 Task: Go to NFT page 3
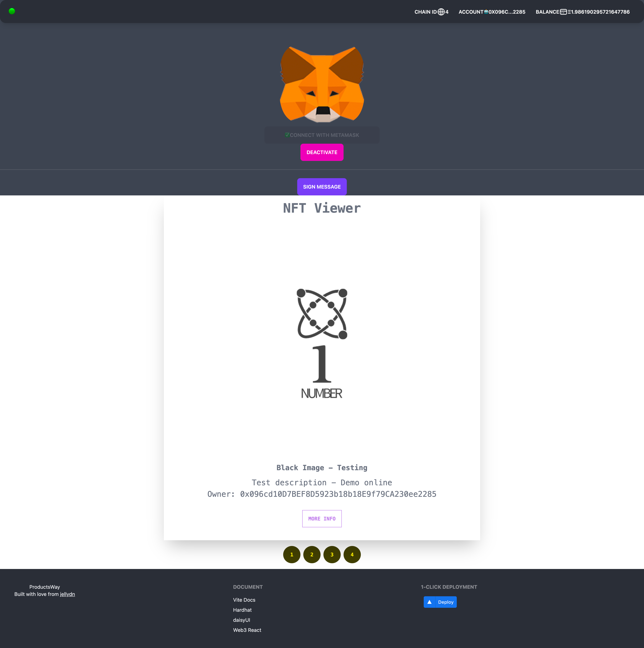(332, 554)
